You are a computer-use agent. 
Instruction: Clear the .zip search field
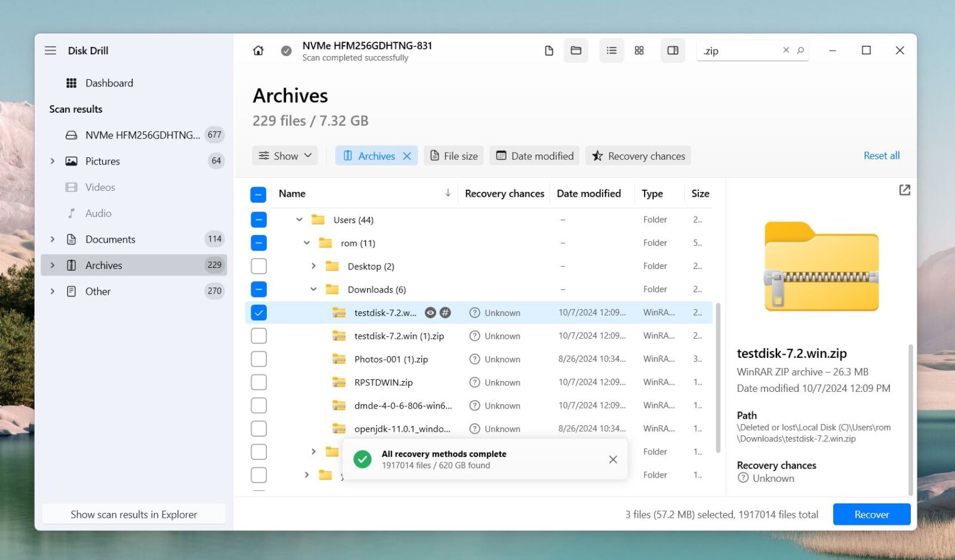tap(786, 50)
